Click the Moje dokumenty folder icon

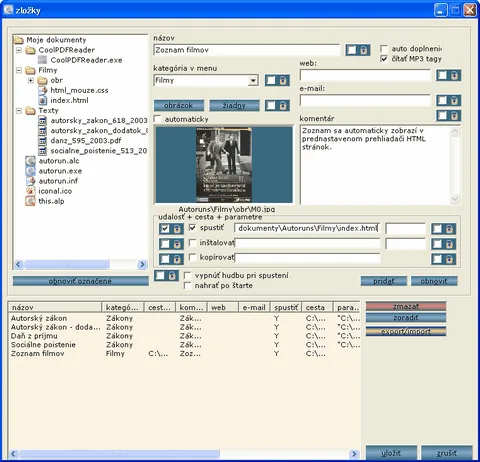click(x=18, y=40)
